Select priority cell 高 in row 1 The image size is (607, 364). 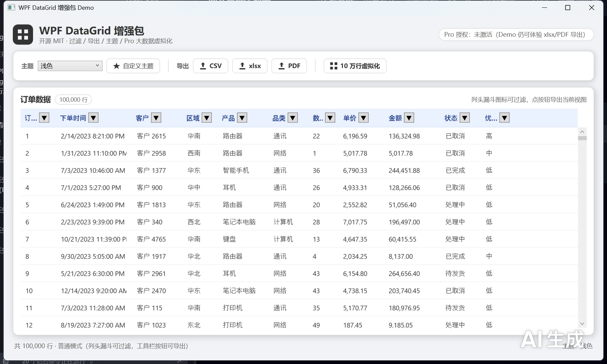(x=489, y=136)
